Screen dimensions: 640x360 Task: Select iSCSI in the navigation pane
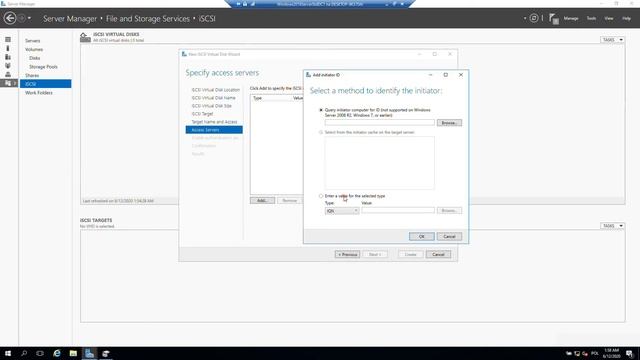[45, 84]
